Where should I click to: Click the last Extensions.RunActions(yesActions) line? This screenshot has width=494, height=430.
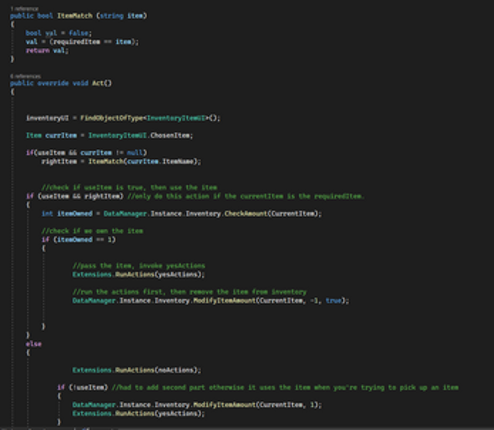coord(138,413)
